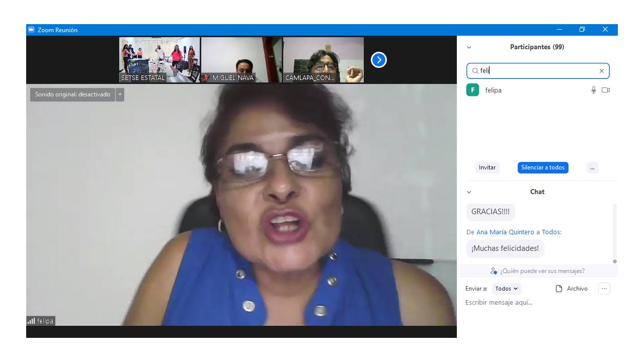Image resolution: width=644 pixels, height=362 pixels.
Task: Select felipa in the participants list
Action: [538, 90]
